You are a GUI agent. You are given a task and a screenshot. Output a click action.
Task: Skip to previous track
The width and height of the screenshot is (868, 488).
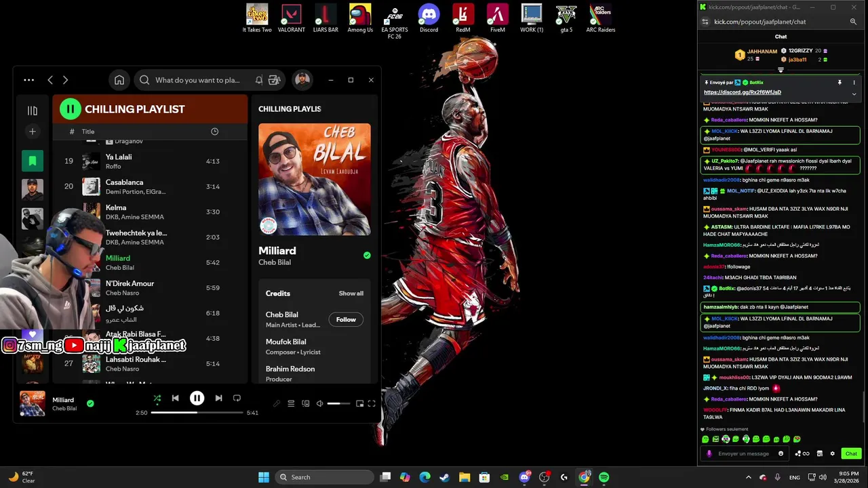point(175,398)
